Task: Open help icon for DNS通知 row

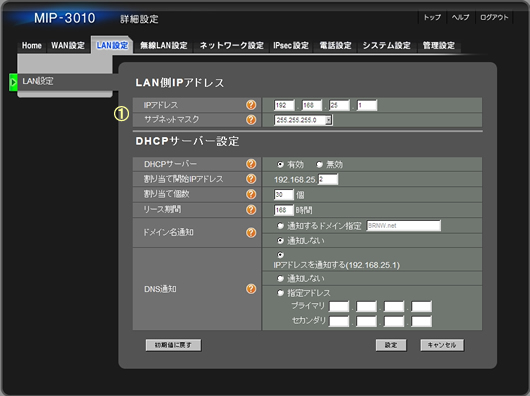Action: (x=251, y=289)
